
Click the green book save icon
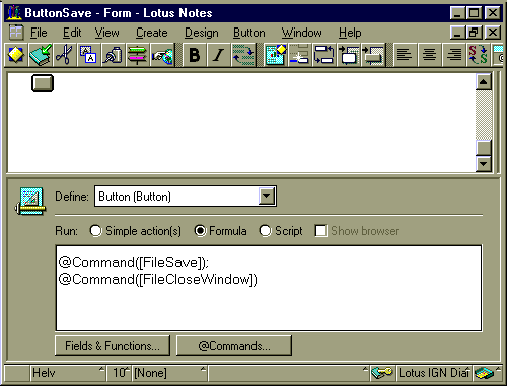(x=40, y=55)
